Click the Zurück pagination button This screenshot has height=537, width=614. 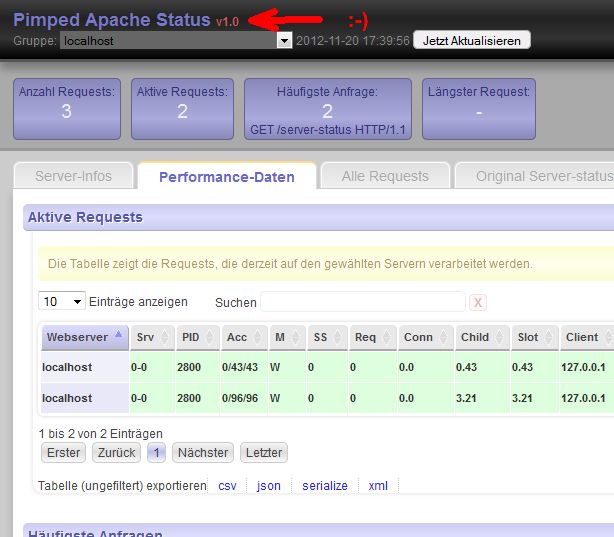pos(116,452)
